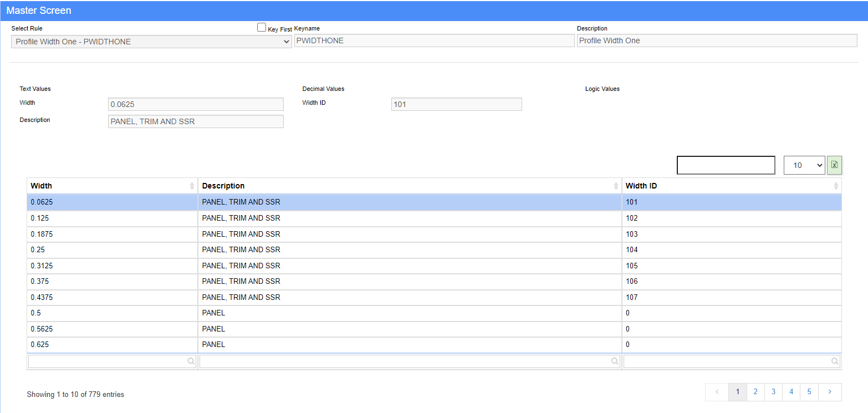Image resolution: width=868 pixels, height=413 pixels.
Task: Click magnifier icon in Description filter
Action: [614, 361]
